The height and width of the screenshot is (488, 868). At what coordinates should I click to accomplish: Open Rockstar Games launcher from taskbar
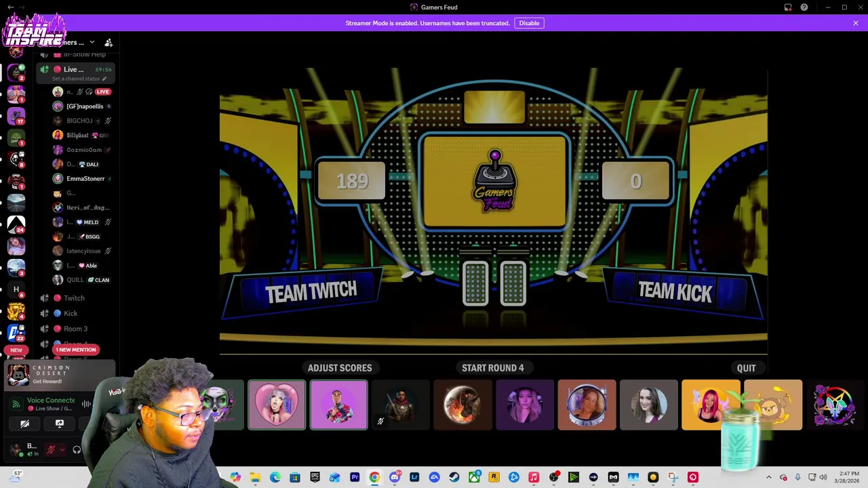[494, 477]
